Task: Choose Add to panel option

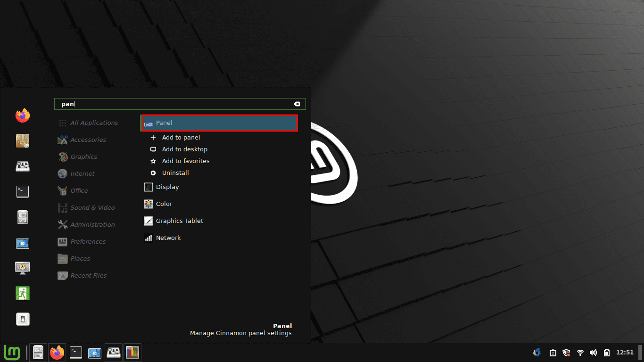Action: 181,138
